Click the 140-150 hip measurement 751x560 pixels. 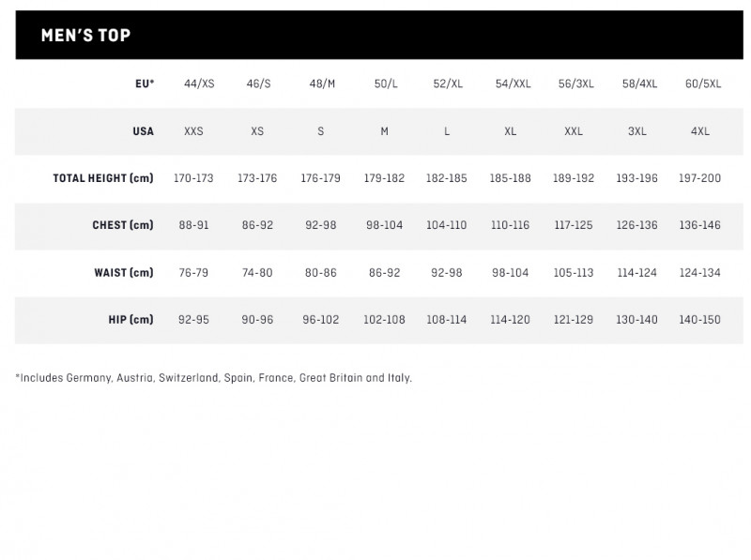(699, 320)
